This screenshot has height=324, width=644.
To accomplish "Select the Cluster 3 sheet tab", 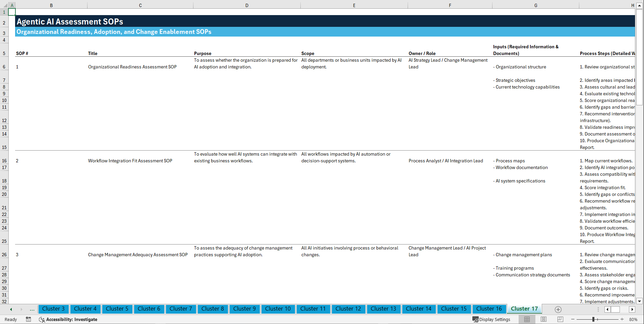I will [x=53, y=309].
